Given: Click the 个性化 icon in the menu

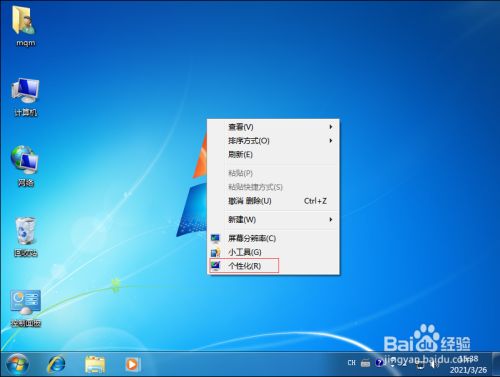Looking at the screenshot, I should [215, 266].
